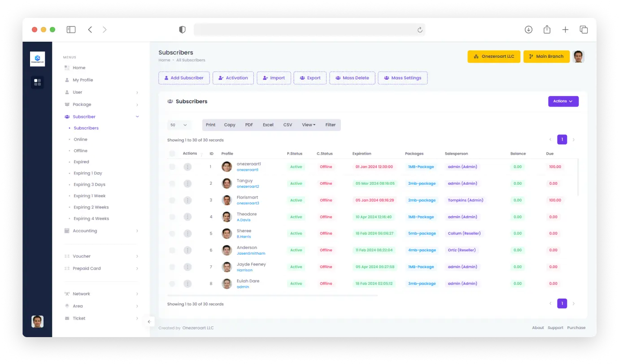Expand the Voucher menu

coord(101,256)
